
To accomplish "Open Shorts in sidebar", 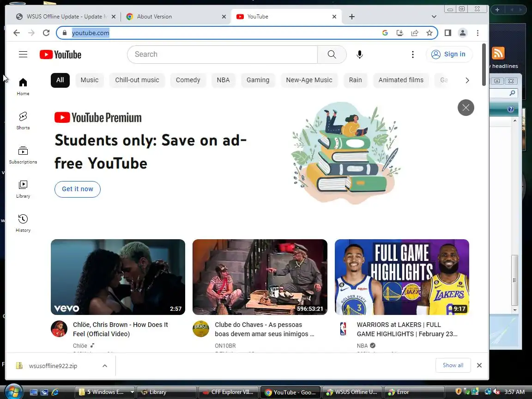I will click(23, 121).
